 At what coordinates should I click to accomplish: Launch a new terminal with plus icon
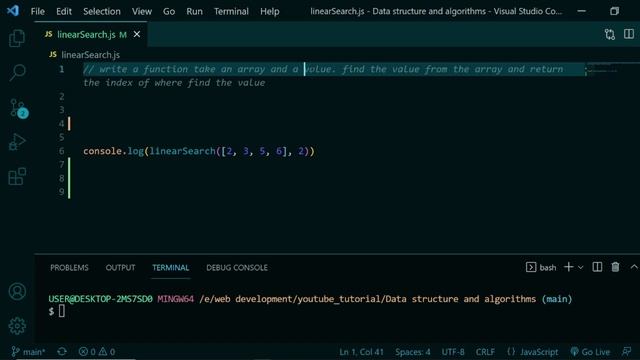pyautogui.click(x=568, y=267)
